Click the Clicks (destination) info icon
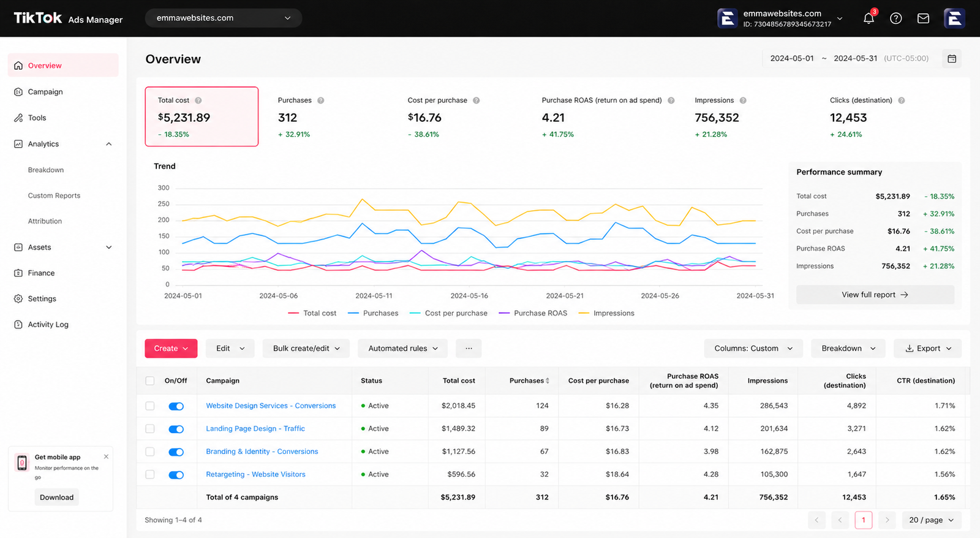The width and height of the screenshot is (980, 538). pyautogui.click(x=902, y=100)
